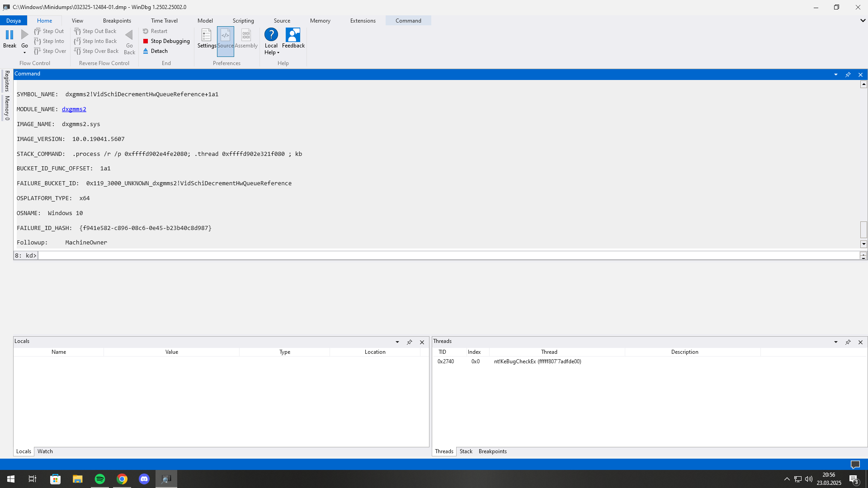Expand the Go button dropdown arrow
The width and height of the screenshot is (868, 488).
point(24,52)
